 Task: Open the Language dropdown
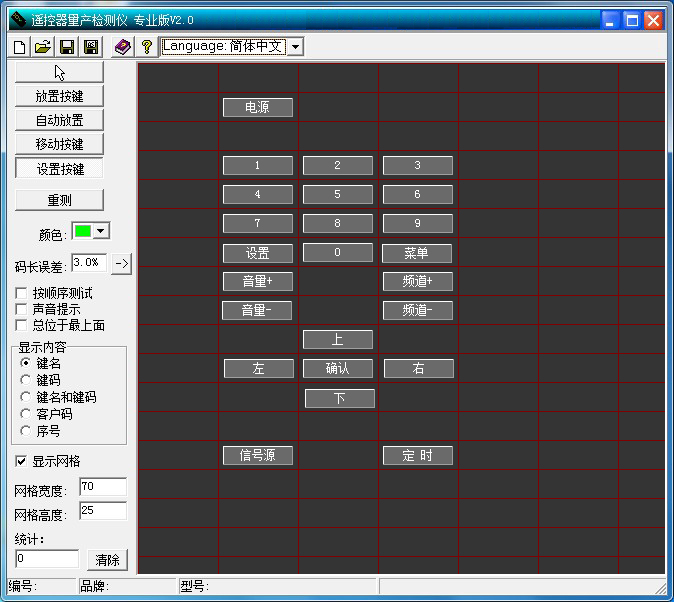[295, 47]
